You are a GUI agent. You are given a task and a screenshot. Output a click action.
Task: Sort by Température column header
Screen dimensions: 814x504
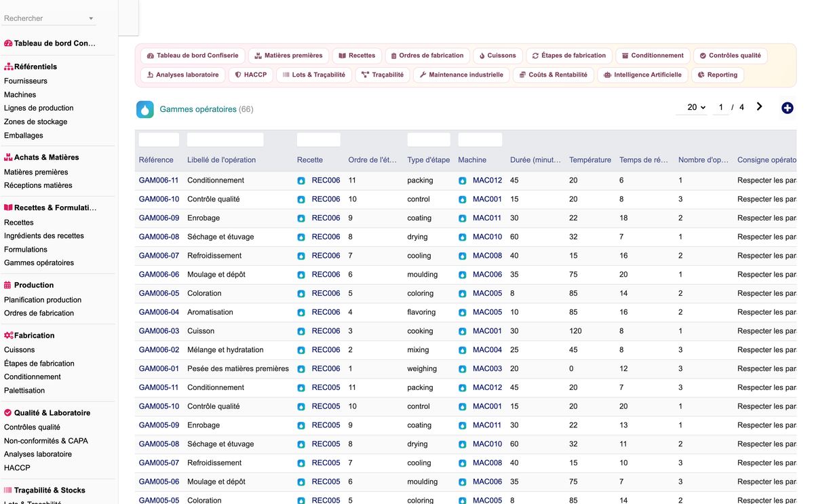point(590,160)
